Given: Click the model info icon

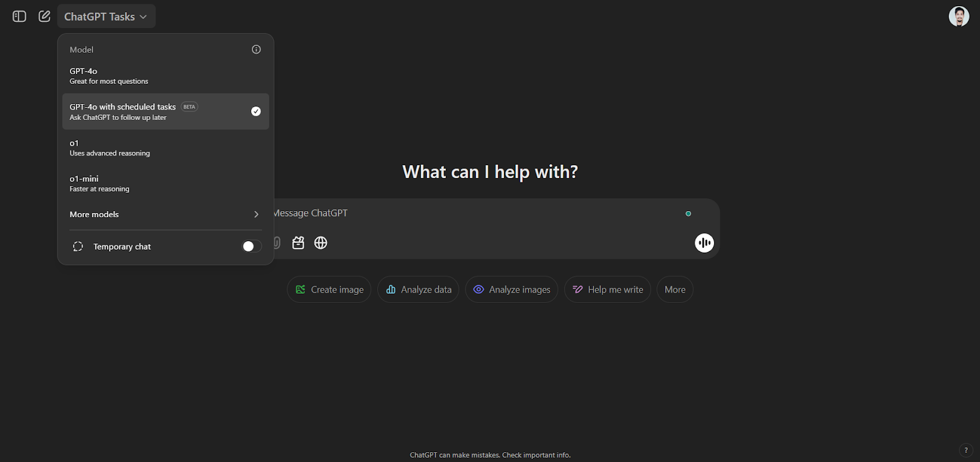Looking at the screenshot, I should coord(256,50).
